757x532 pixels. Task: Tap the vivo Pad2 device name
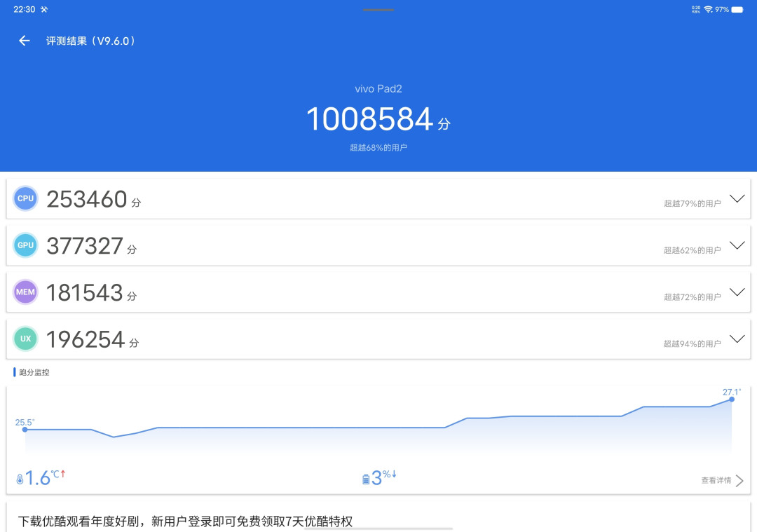click(x=378, y=89)
